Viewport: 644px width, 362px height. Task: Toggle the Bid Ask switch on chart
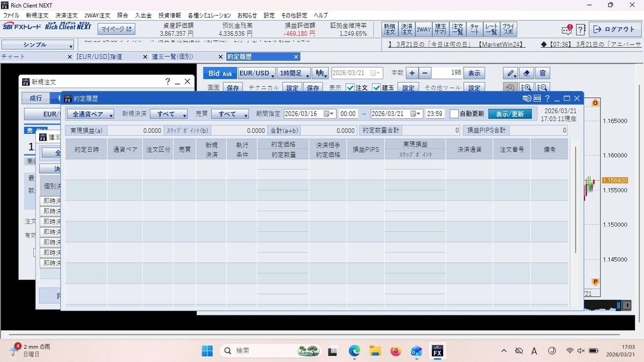220,73
